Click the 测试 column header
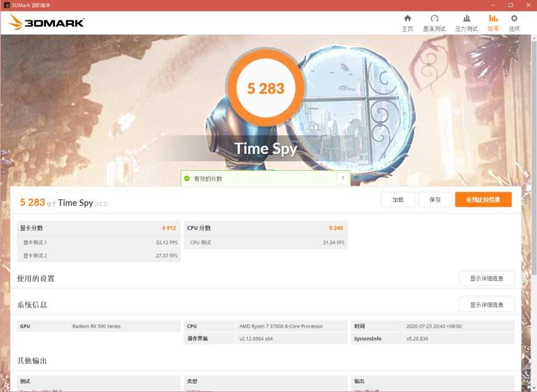Image resolution: width=537 pixels, height=392 pixels. (25, 381)
